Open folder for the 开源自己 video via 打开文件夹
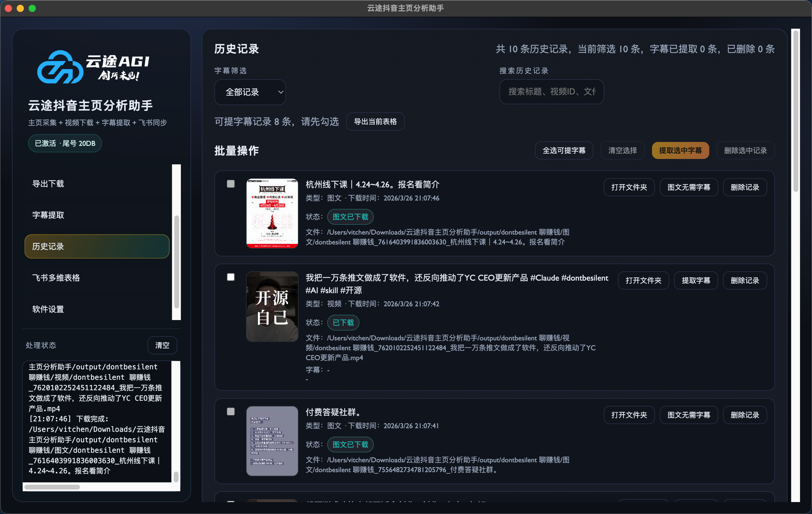 point(643,280)
